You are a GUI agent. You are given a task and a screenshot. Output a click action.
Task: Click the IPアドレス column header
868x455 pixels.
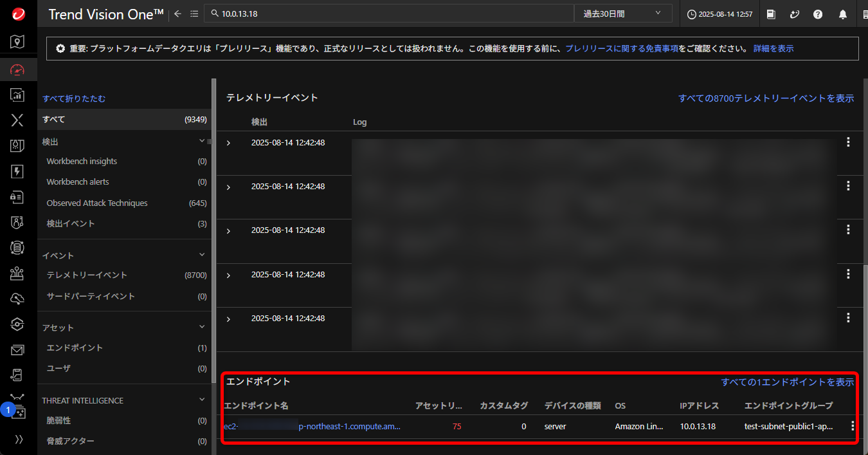(x=699, y=405)
